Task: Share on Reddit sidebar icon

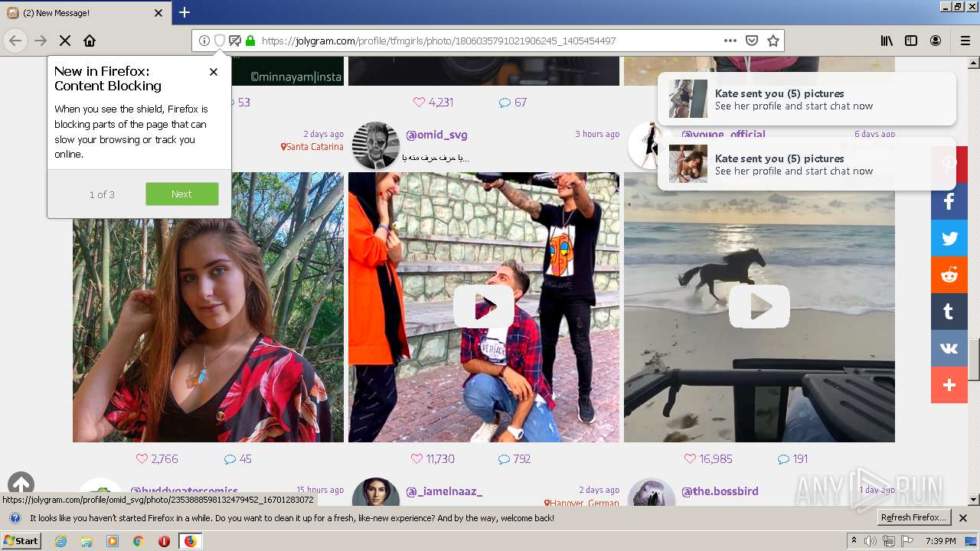Action: pyautogui.click(x=949, y=275)
